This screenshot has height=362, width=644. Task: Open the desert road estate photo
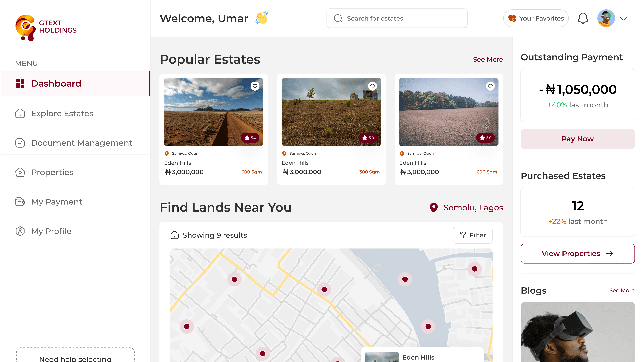point(213,112)
